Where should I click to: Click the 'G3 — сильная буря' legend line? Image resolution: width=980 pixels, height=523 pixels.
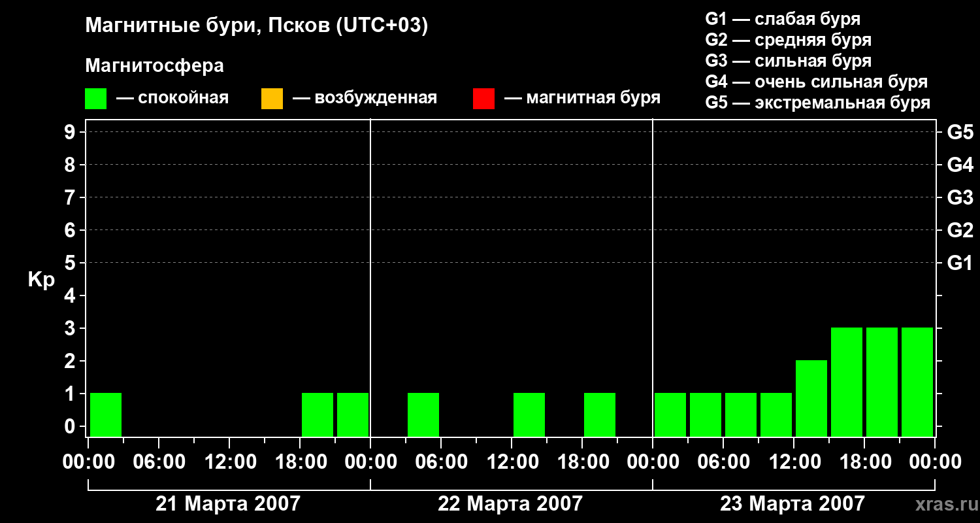tap(789, 61)
